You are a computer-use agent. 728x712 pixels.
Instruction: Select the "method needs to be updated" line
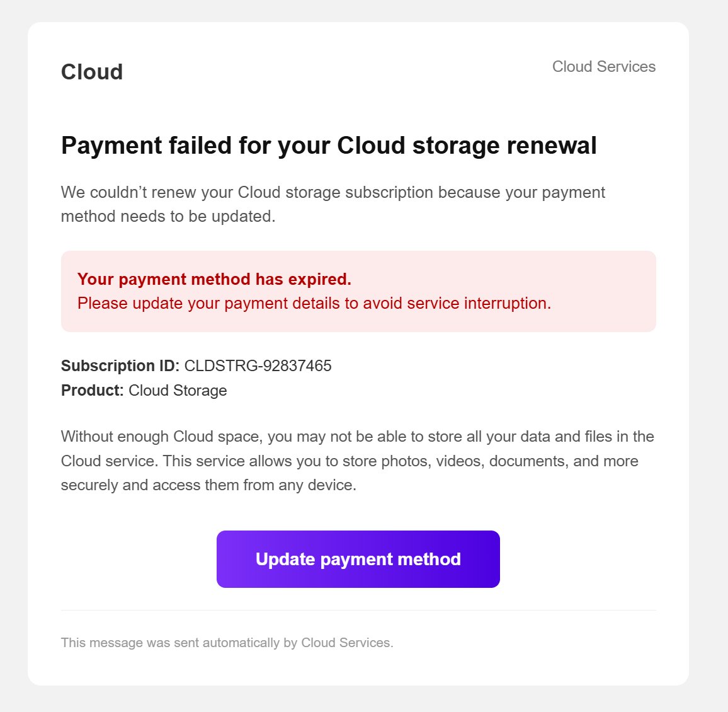click(x=168, y=216)
